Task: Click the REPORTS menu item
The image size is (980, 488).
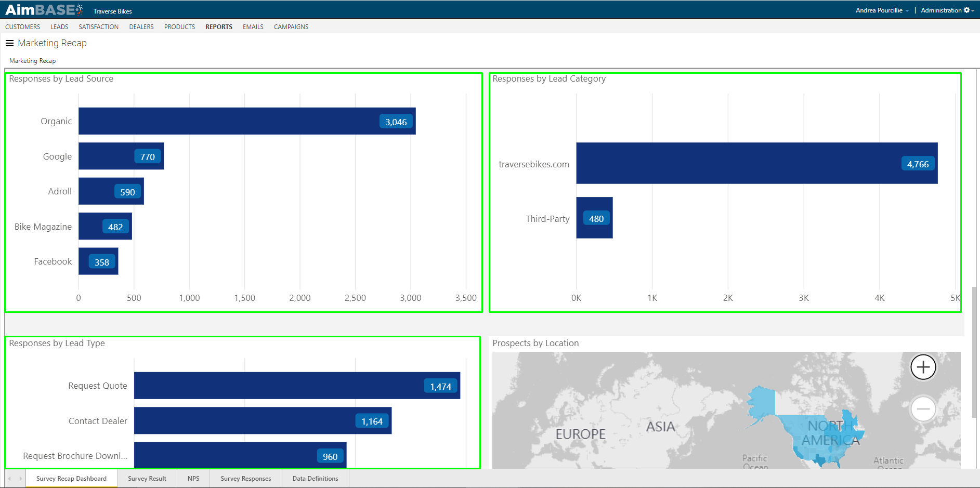Action: click(x=218, y=27)
